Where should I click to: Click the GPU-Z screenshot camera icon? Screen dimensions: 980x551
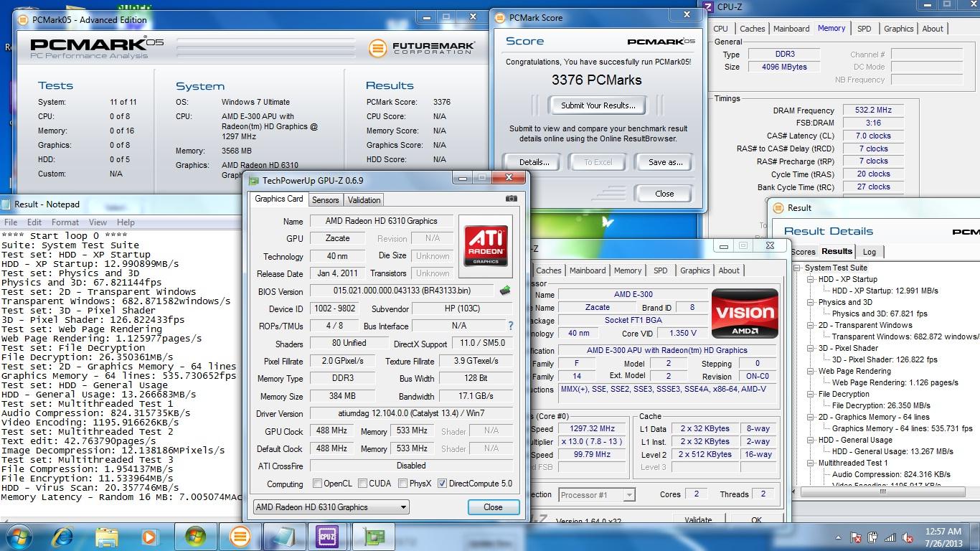coord(512,199)
